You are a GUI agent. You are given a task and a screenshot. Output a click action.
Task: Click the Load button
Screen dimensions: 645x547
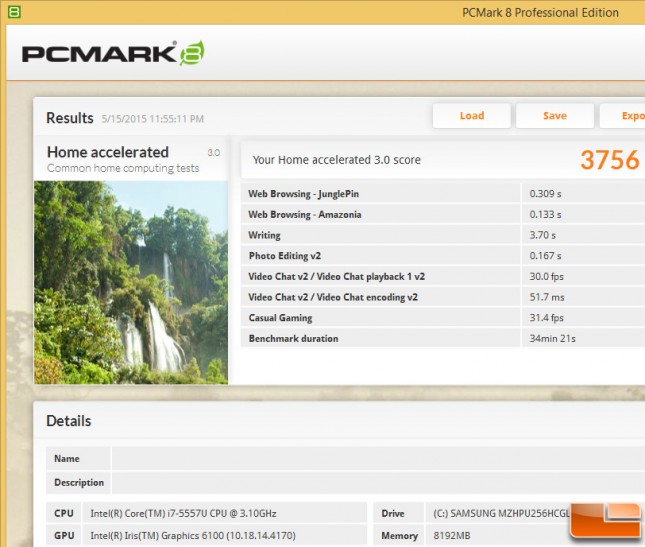(471, 116)
